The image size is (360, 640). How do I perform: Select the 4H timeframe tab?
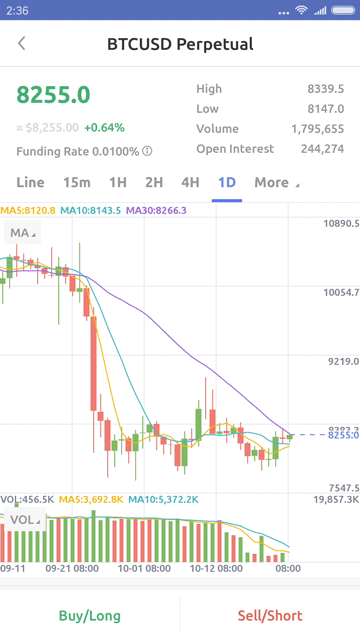tap(190, 182)
